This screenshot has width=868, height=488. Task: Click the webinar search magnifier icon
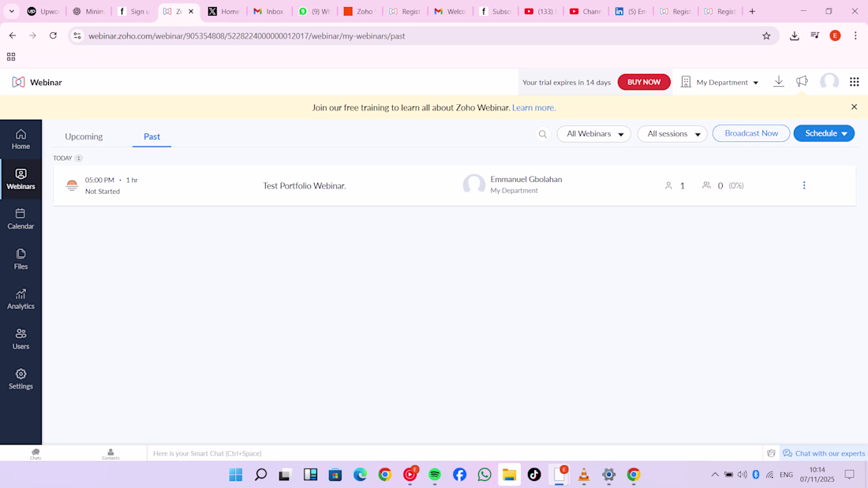tap(543, 134)
